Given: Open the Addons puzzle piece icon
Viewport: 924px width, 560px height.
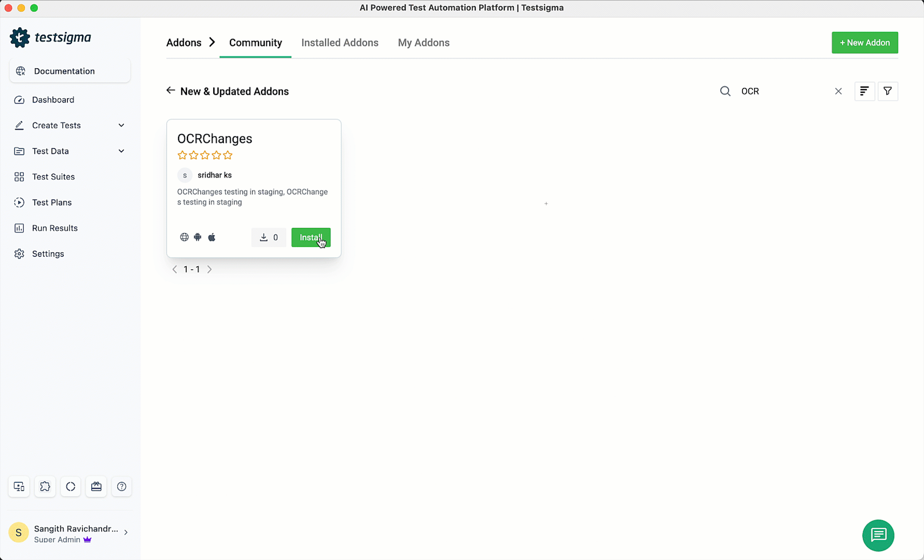Looking at the screenshot, I should (45, 487).
